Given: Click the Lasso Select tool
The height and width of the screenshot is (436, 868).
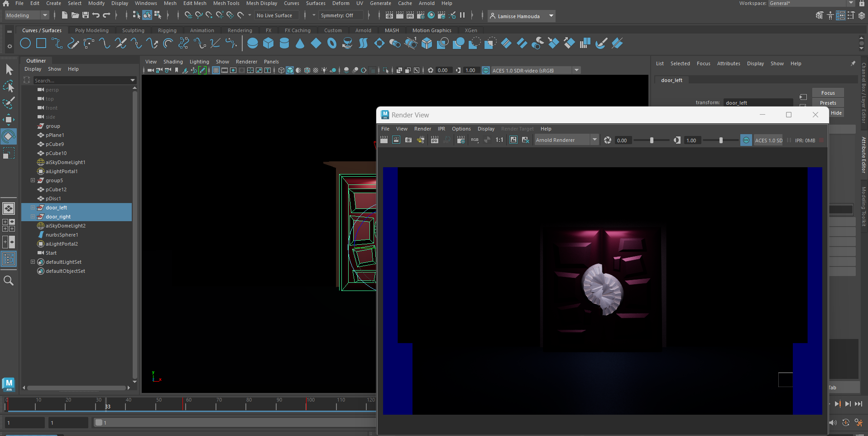Looking at the screenshot, I should pyautogui.click(x=9, y=86).
